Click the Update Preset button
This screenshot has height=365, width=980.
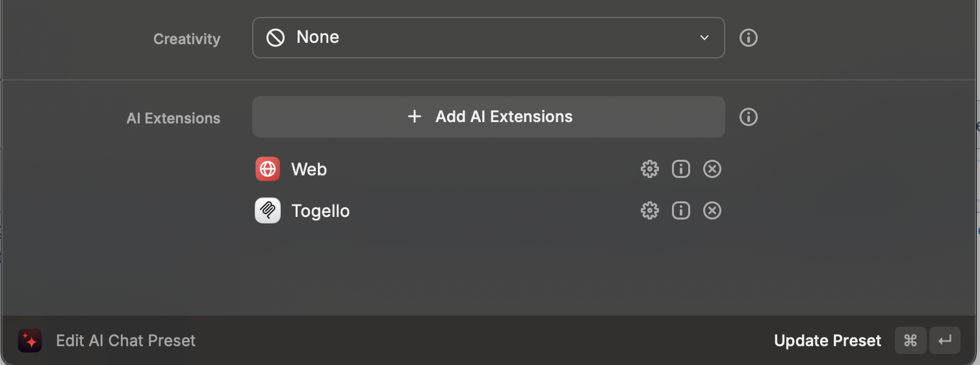[827, 340]
